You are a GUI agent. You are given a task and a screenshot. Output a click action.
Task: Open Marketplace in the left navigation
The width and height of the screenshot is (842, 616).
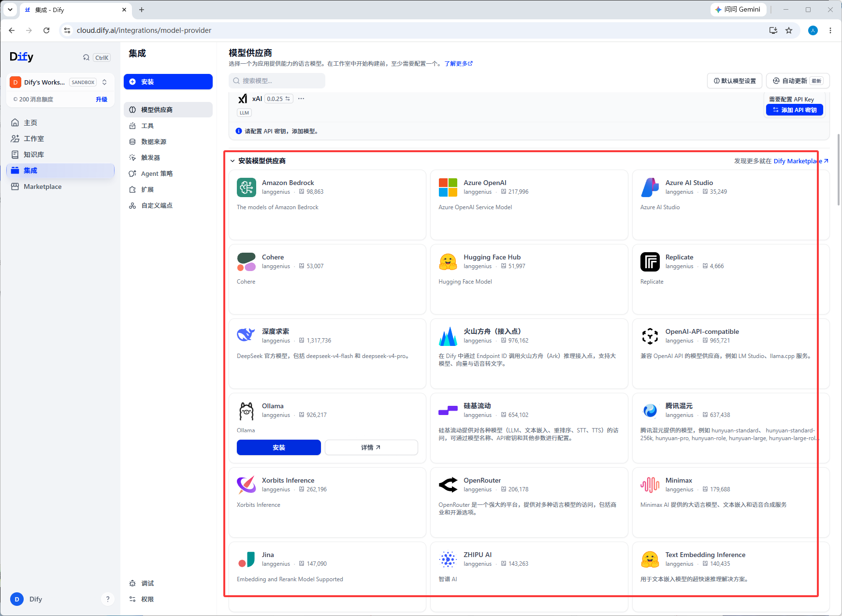coord(61,186)
